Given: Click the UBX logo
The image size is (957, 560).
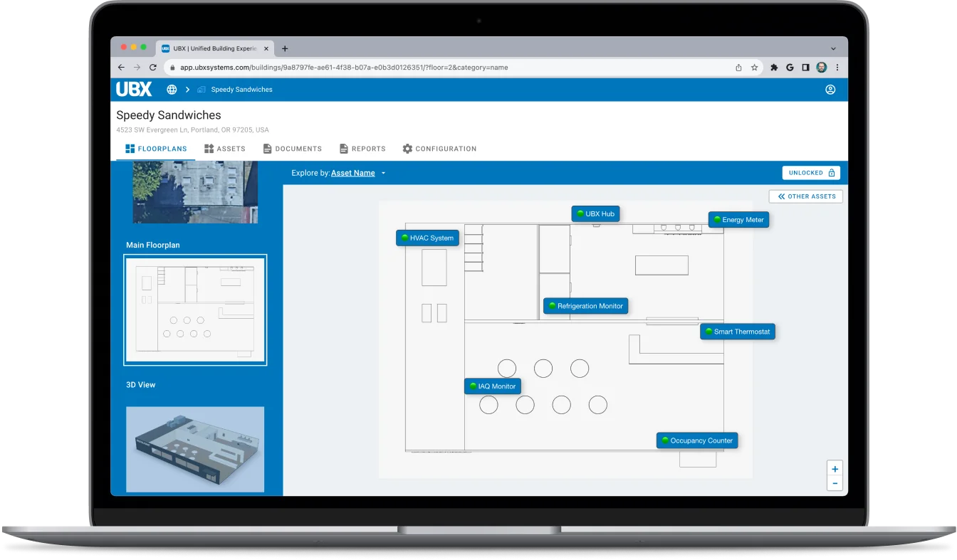Looking at the screenshot, I should (x=134, y=90).
